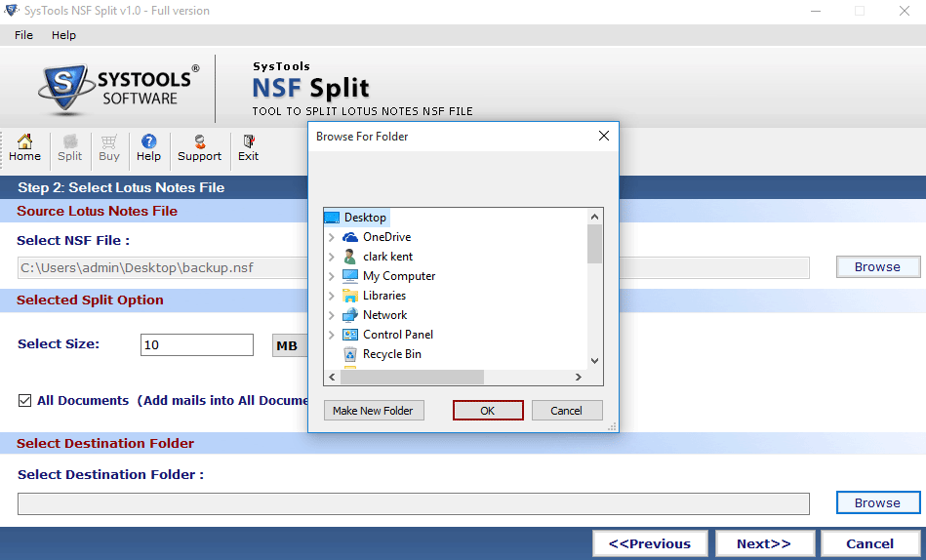Click the bottom-right Cancel button
This screenshot has height=560, width=926.
pyautogui.click(x=870, y=543)
